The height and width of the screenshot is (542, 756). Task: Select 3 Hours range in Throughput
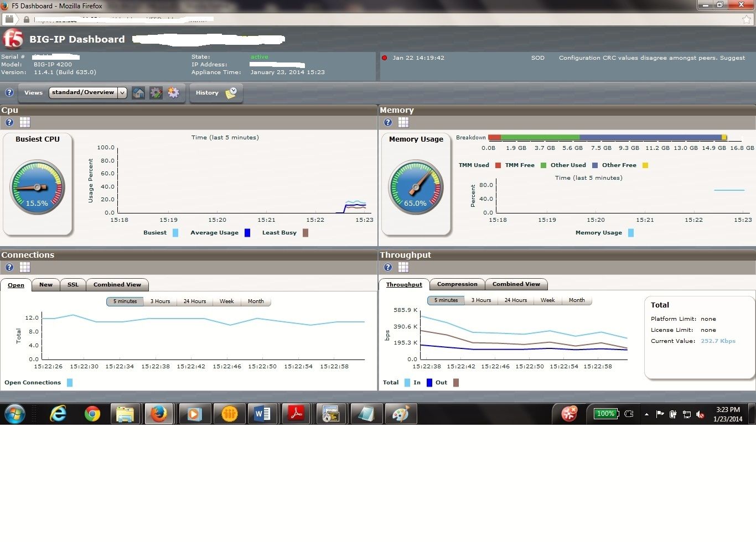[481, 300]
